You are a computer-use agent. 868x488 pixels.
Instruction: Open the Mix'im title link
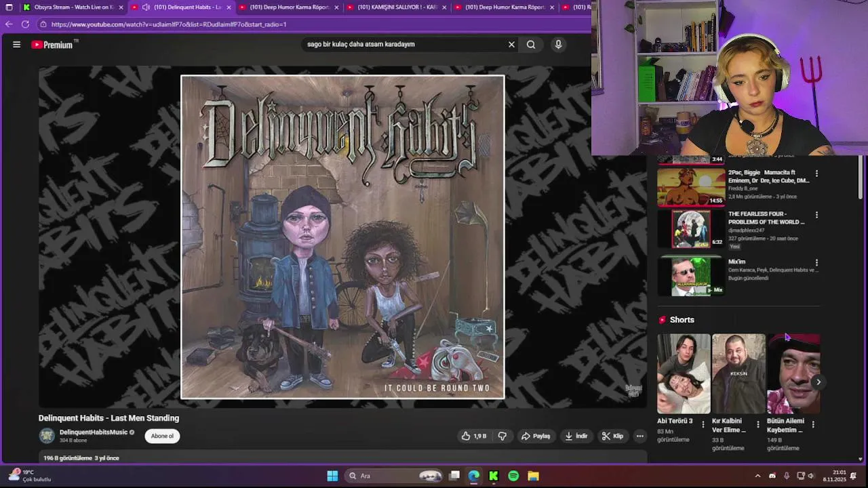coord(736,262)
